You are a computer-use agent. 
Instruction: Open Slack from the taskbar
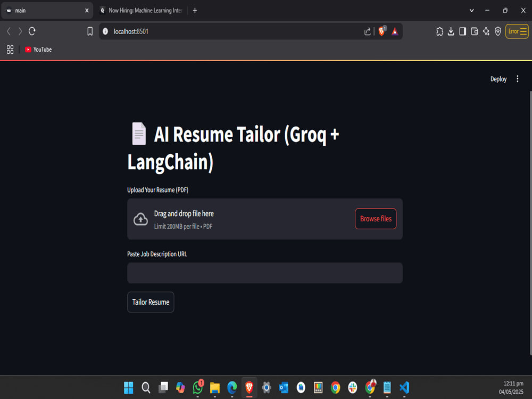(353, 387)
